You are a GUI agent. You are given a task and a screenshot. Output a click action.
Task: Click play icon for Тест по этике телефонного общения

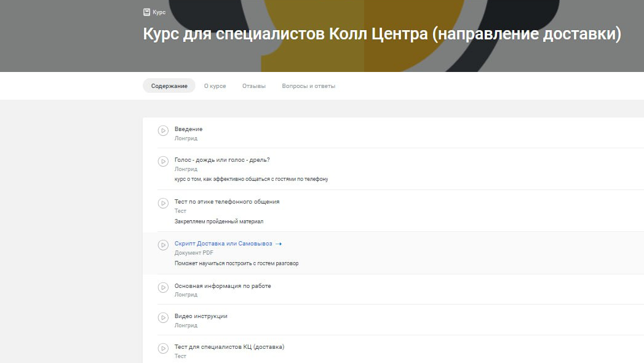[163, 203]
